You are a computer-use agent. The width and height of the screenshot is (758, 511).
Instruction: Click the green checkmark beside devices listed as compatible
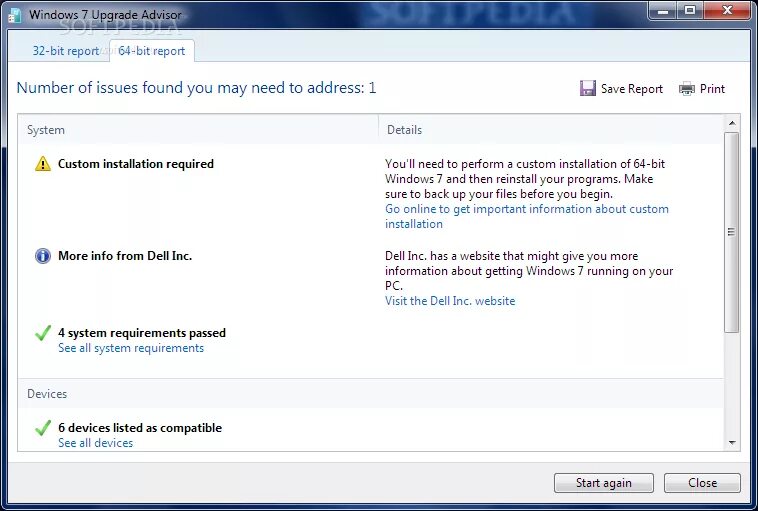click(43, 427)
